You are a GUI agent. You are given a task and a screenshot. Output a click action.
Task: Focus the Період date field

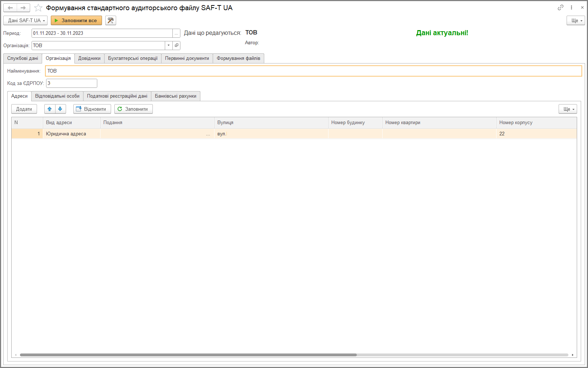coord(102,33)
